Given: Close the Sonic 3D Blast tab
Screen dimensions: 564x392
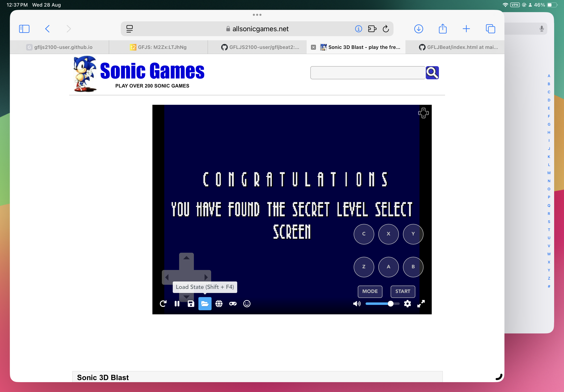Looking at the screenshot, I should pyautogui.click(x=313, y=47).
